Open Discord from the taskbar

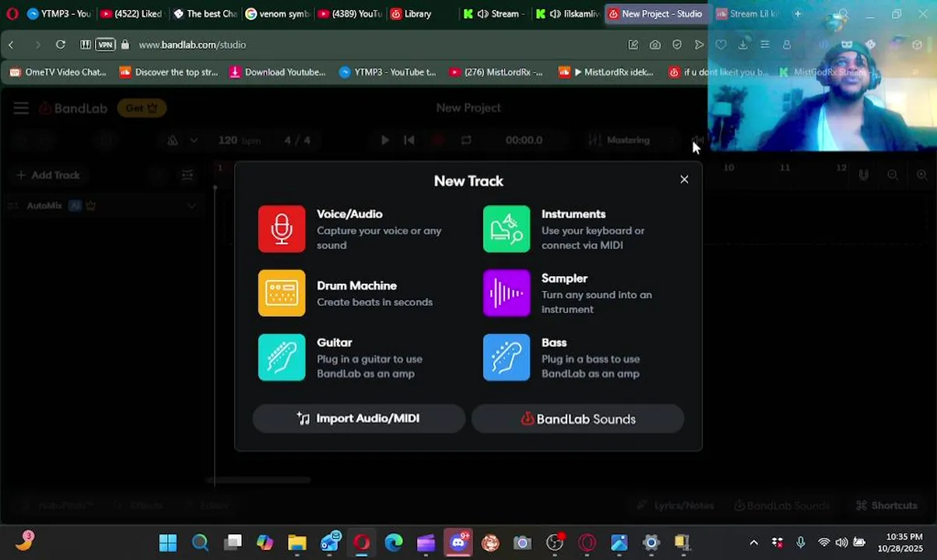pos(458,543)
